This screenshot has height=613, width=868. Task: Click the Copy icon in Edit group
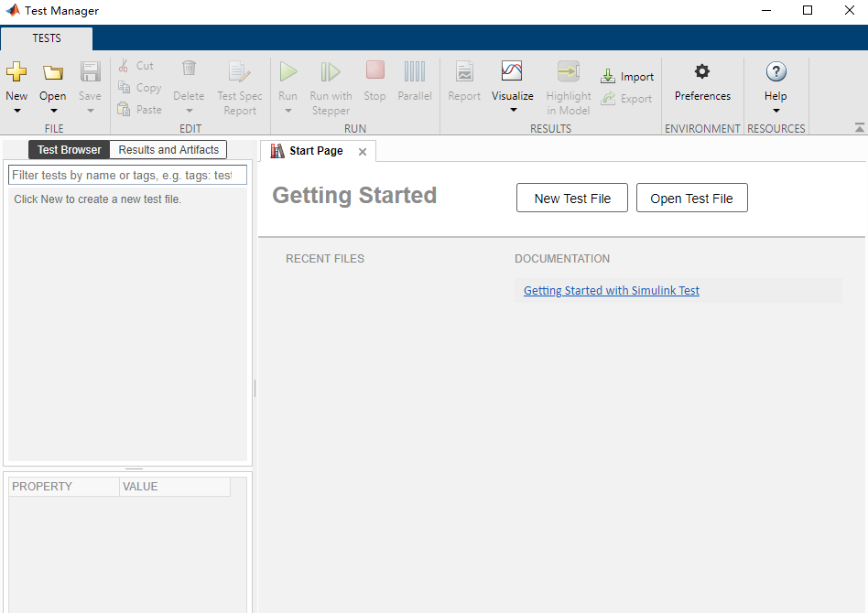coord(124,87)
